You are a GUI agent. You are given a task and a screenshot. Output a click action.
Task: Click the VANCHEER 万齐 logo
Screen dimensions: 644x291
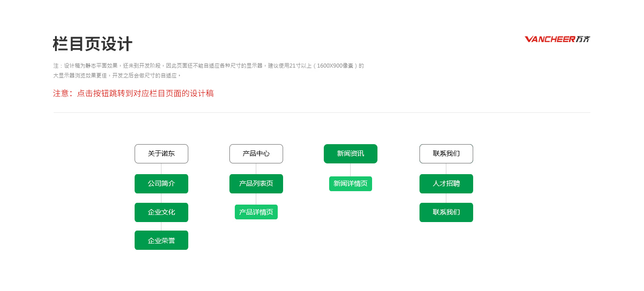[x=557, y=39]
